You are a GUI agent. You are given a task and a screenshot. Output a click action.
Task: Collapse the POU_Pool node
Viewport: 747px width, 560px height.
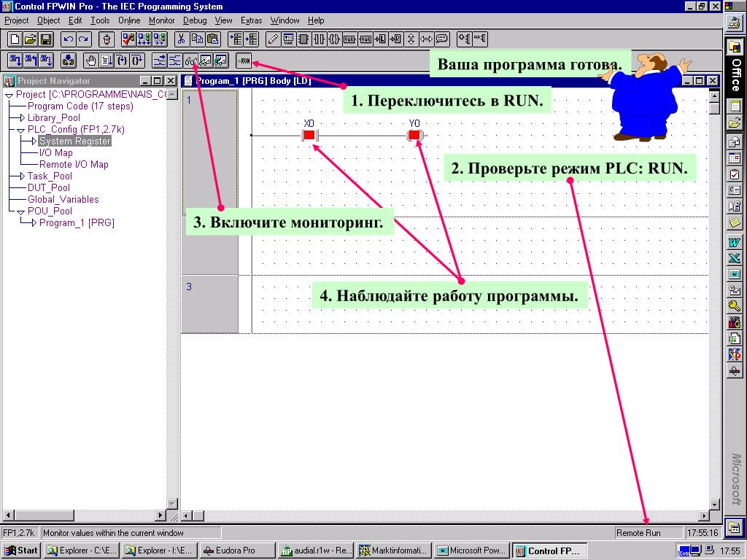click(21, 212)
